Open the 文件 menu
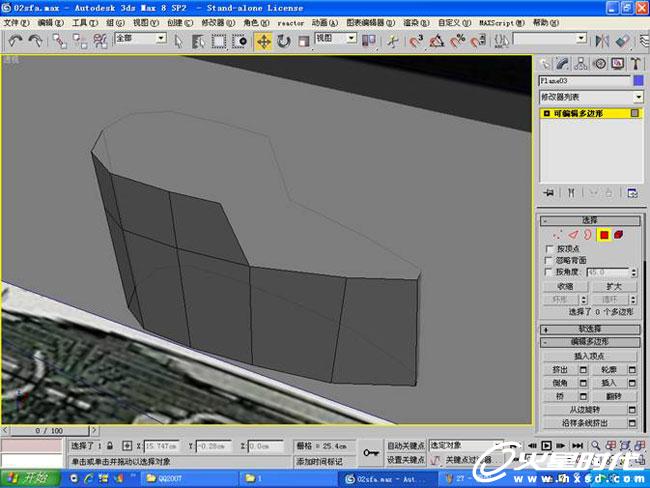Image resolution: width=650 pixels, height=488 pixels. (16, 23)
